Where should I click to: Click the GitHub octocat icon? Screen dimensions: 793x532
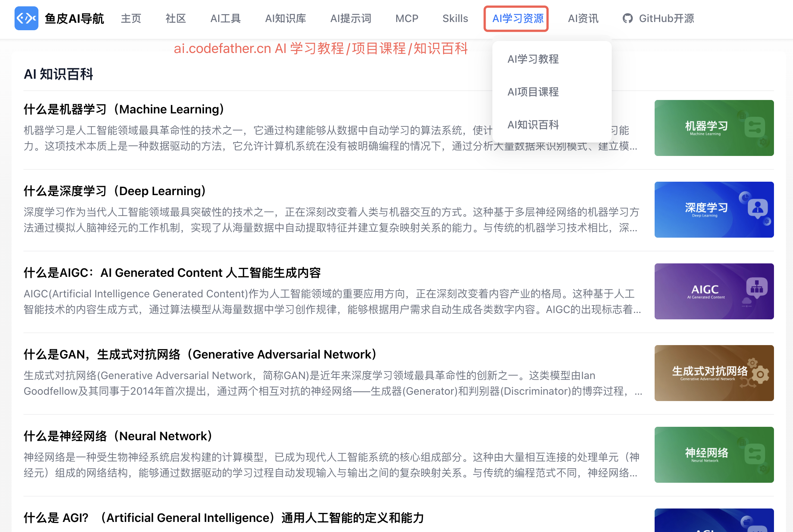coord(627,18)
